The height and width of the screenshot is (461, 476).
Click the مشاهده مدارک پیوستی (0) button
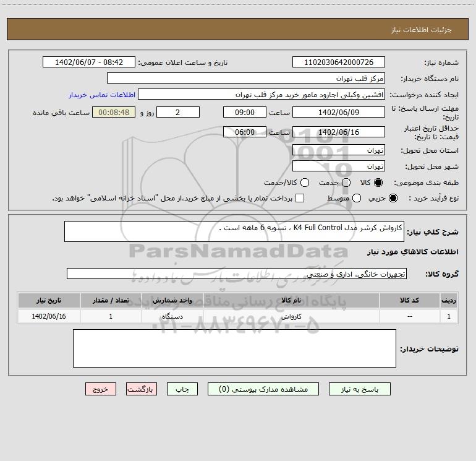click(x=263, y=389)
